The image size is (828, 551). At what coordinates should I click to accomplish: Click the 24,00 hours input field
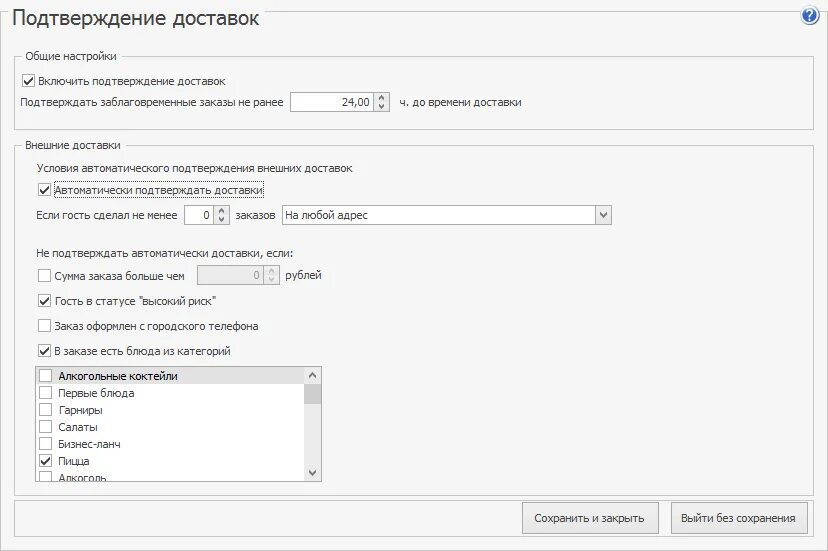coord(332,102)
